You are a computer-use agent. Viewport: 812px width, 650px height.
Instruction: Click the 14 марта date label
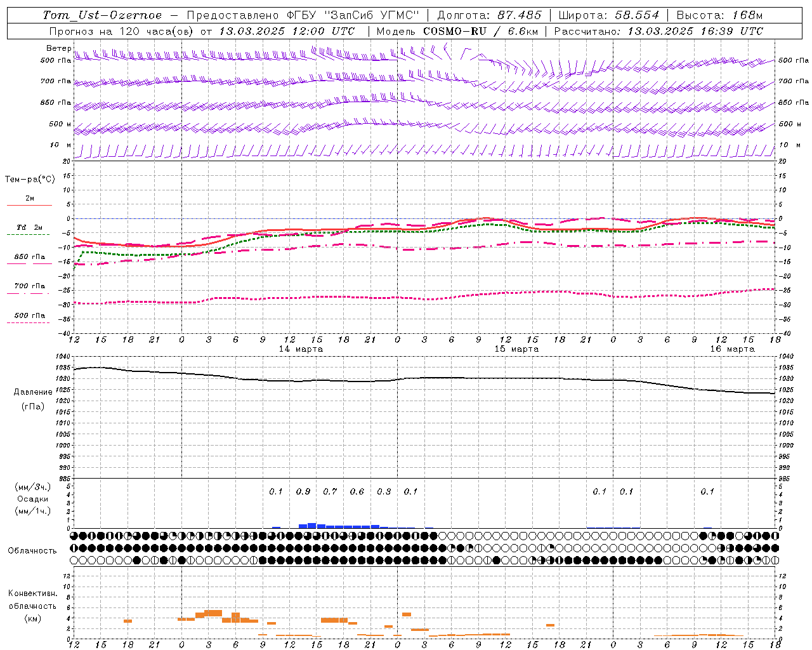coord(301,348)
